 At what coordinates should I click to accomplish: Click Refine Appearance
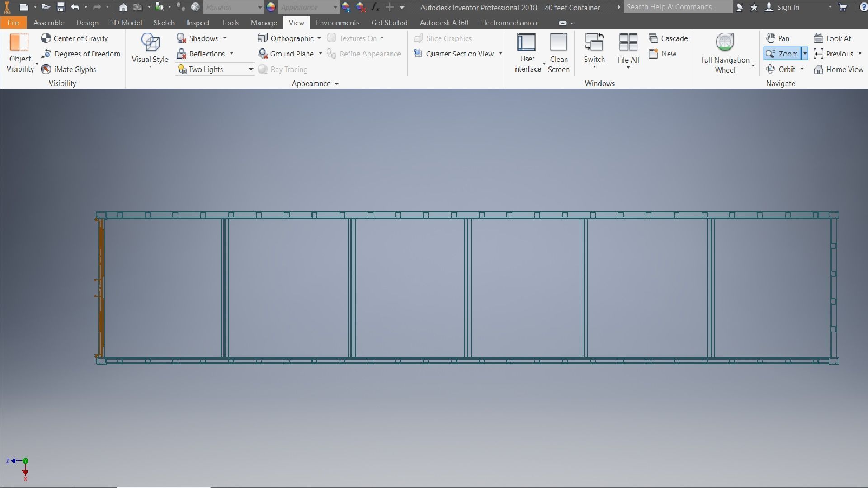pyautogui.click(x=364, y=54)
